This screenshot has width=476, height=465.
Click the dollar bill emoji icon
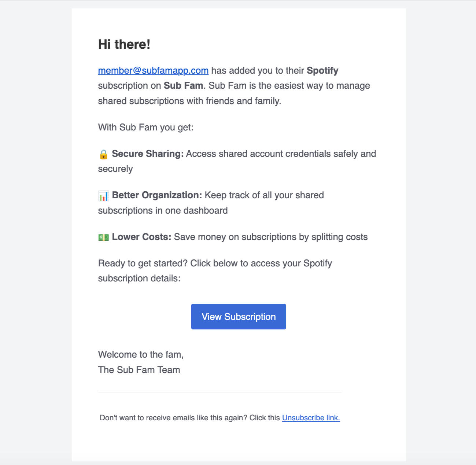(x=103, y=237)
